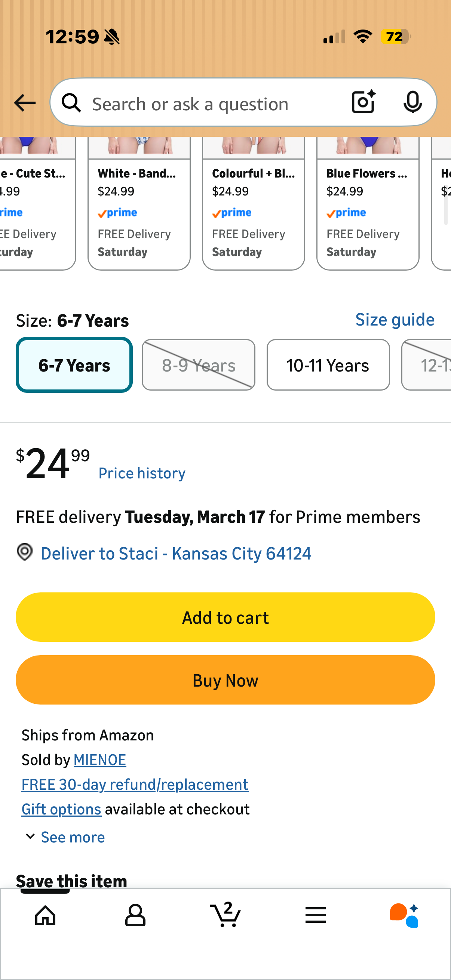Tap the back arrow icon
Viewport: 451px width, 980px height.
25,103
